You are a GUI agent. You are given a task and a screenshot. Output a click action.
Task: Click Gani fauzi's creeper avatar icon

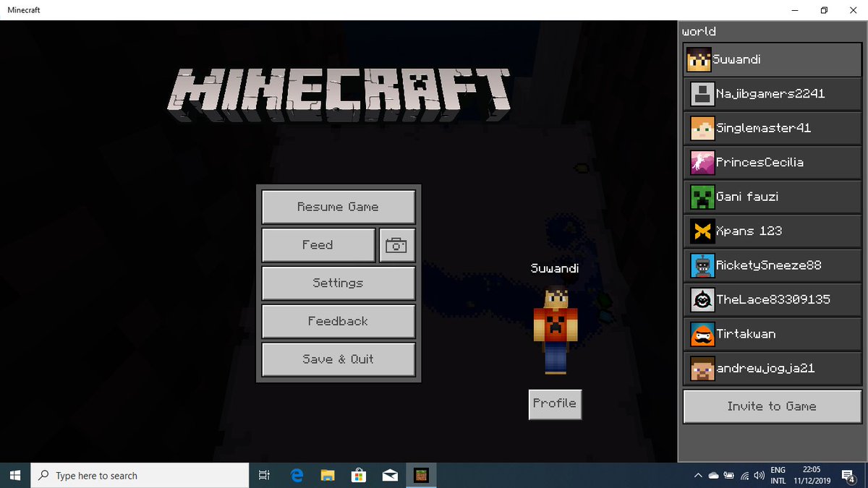[702, 197]
